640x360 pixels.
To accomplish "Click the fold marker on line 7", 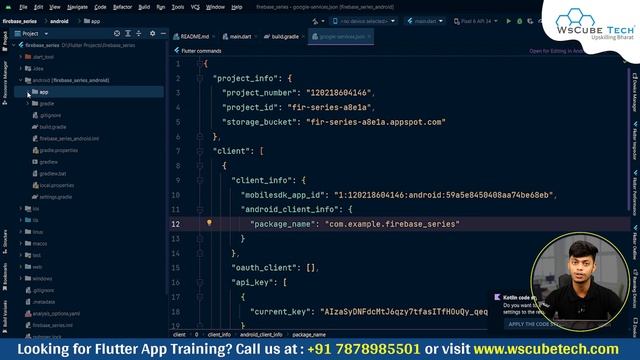I will click(x=200, y=151).
